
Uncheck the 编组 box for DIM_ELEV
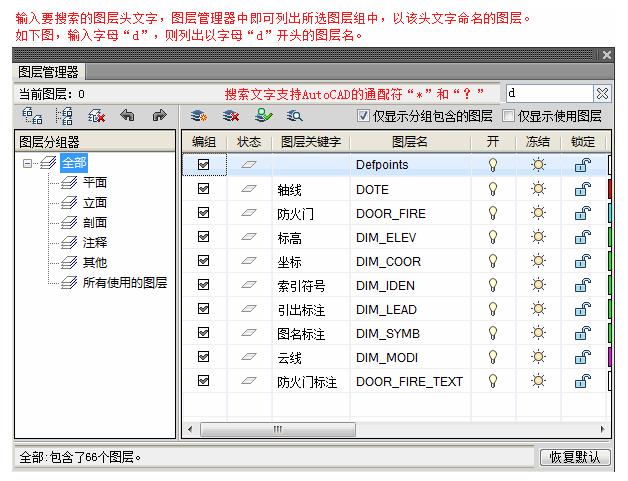[203, 237]
